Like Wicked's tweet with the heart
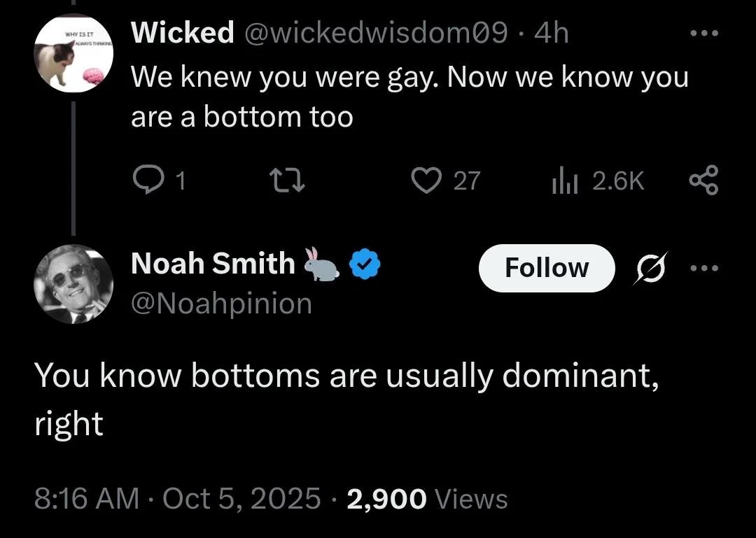756x538 pixels. (423, 181)
